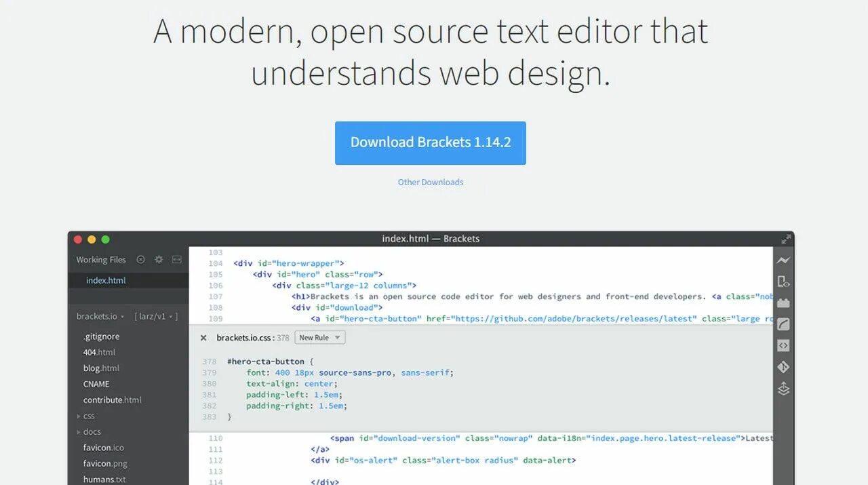Open the New Rule dropdown

tap(320, 337)
